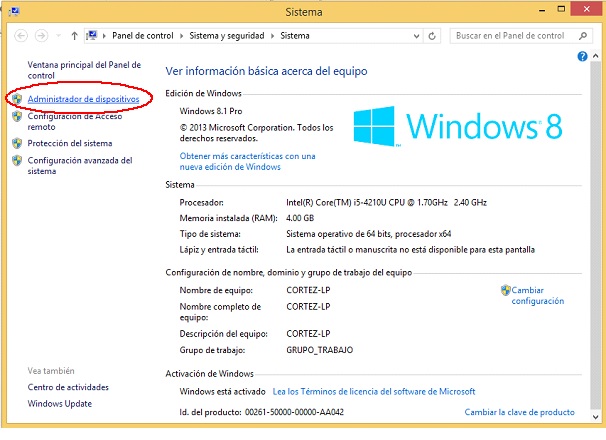Click the product ID 00261-50000-00000-AA042
This screenshot has width=606, height=440.
coord(294,412)
